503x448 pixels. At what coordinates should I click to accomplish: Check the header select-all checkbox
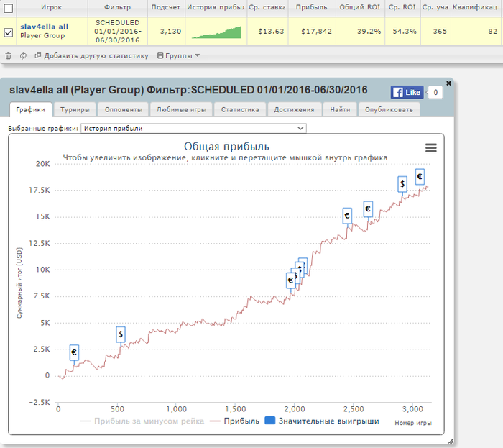9,8
